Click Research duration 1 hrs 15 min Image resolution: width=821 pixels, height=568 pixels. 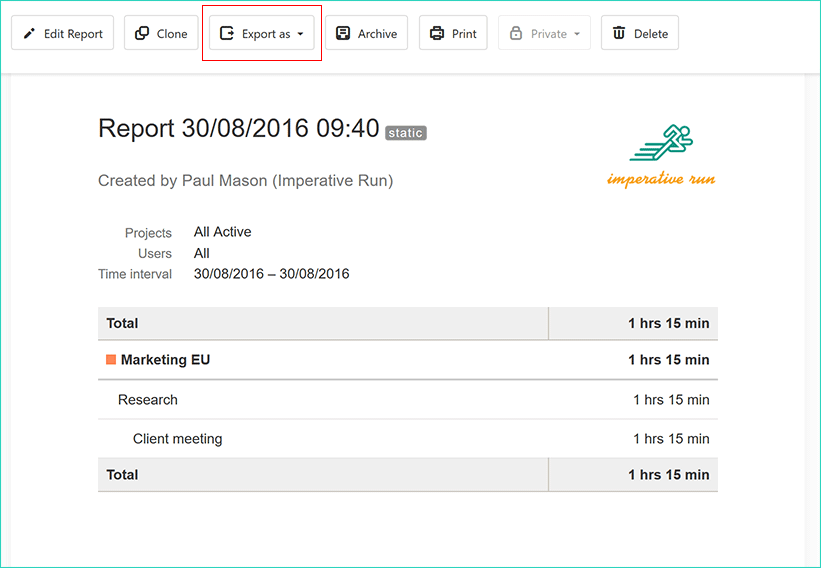click(x=671, y=400)
